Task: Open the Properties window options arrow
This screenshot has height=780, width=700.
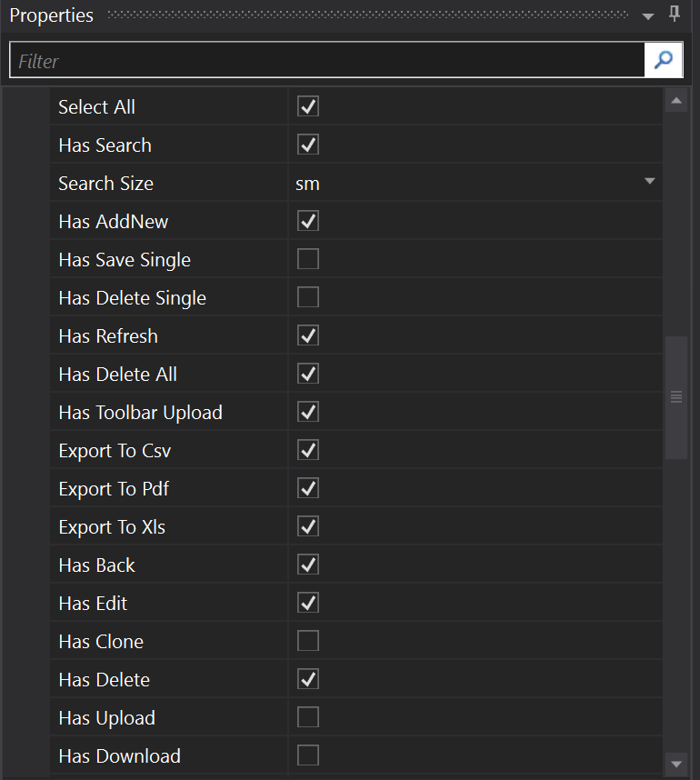Action: pyautogui.click(x=648, y=16)
